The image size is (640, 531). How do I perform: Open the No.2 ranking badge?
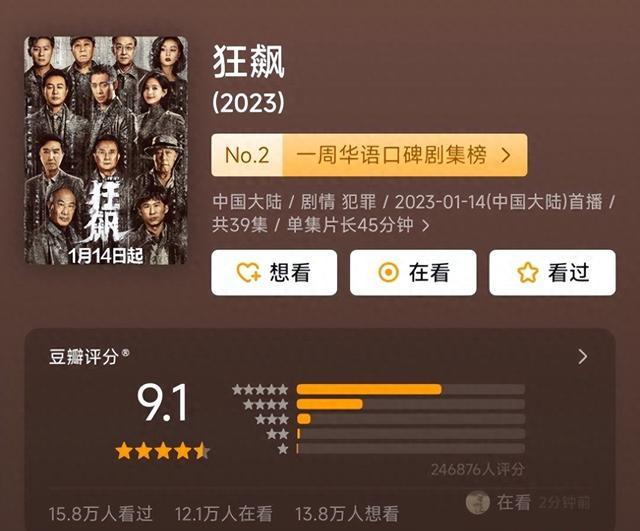pyautogui.click(x=247, y=155)
